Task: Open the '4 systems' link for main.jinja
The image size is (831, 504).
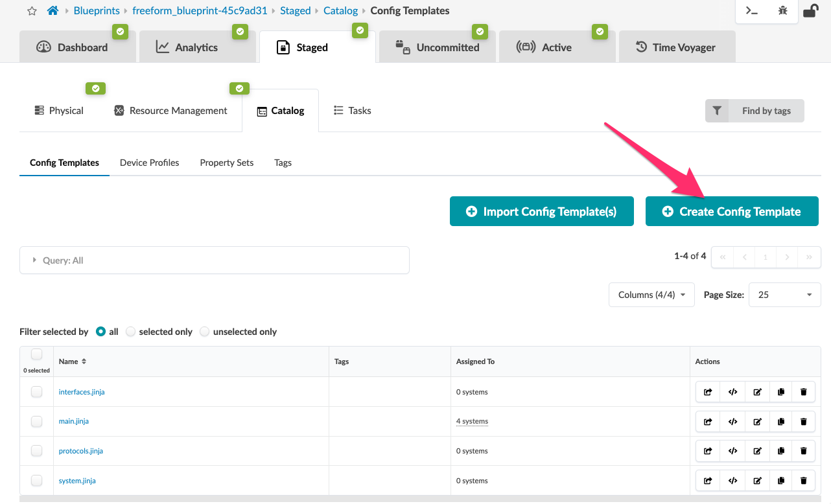Action: coord(472,421)
